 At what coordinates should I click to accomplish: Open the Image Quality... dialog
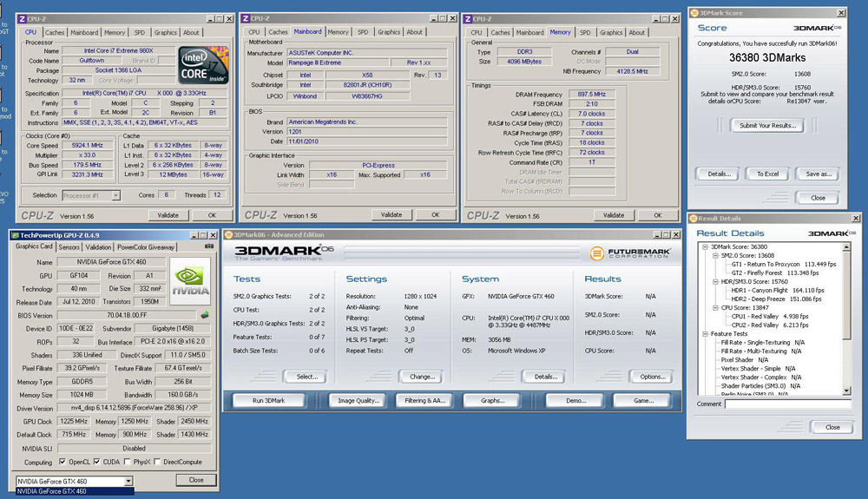(x=358, y=401)
